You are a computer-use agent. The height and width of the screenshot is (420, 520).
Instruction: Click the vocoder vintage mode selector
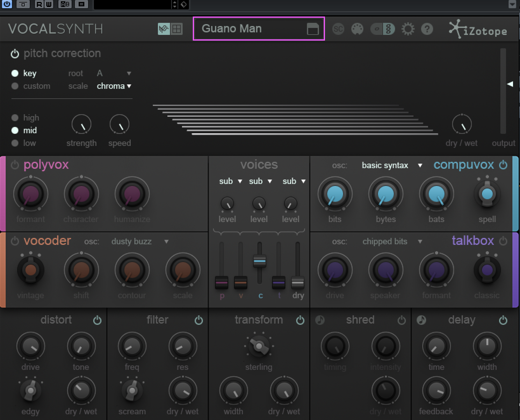pos(31,270)
